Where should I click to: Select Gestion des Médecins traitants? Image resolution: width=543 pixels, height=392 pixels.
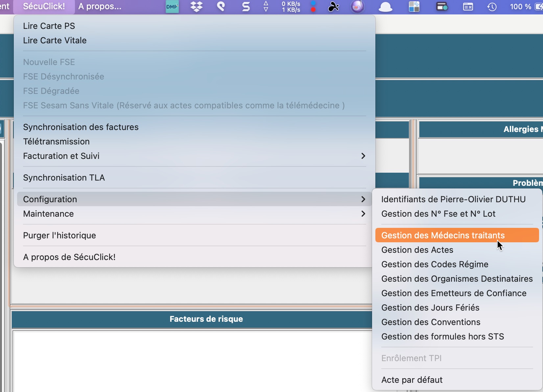457,235
